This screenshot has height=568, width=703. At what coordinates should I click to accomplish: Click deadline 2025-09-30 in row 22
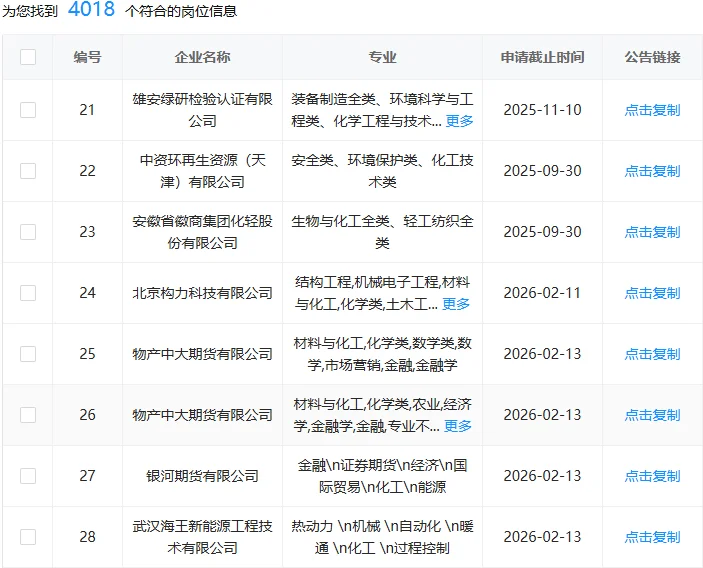(542, 171)
